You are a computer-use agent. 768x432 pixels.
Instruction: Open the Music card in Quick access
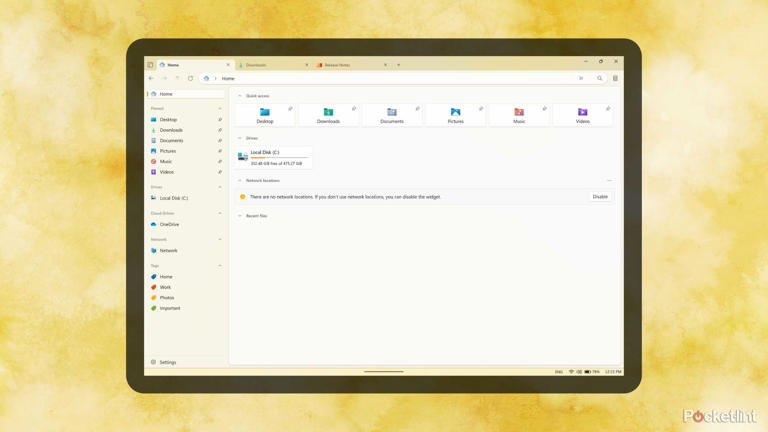519,115
